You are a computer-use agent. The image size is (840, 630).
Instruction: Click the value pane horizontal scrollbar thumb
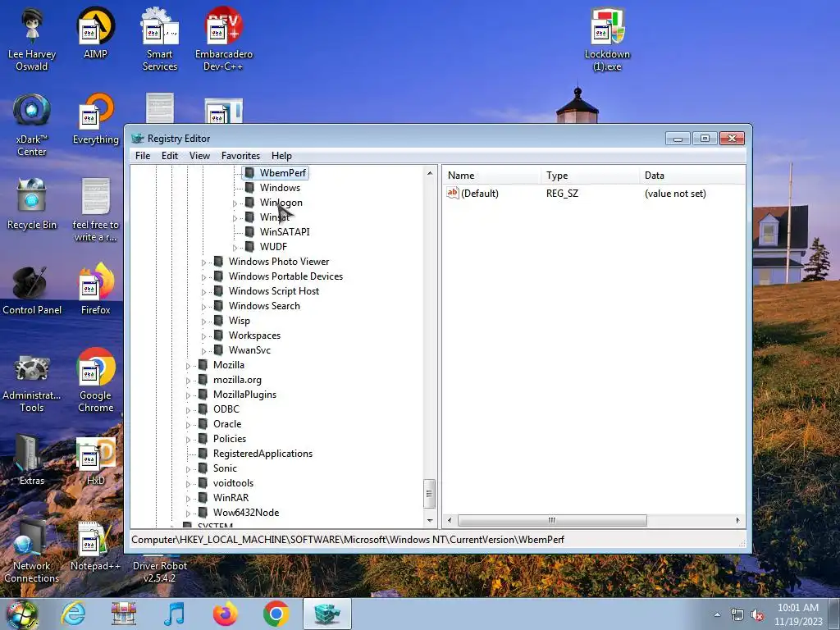point(552,520)
